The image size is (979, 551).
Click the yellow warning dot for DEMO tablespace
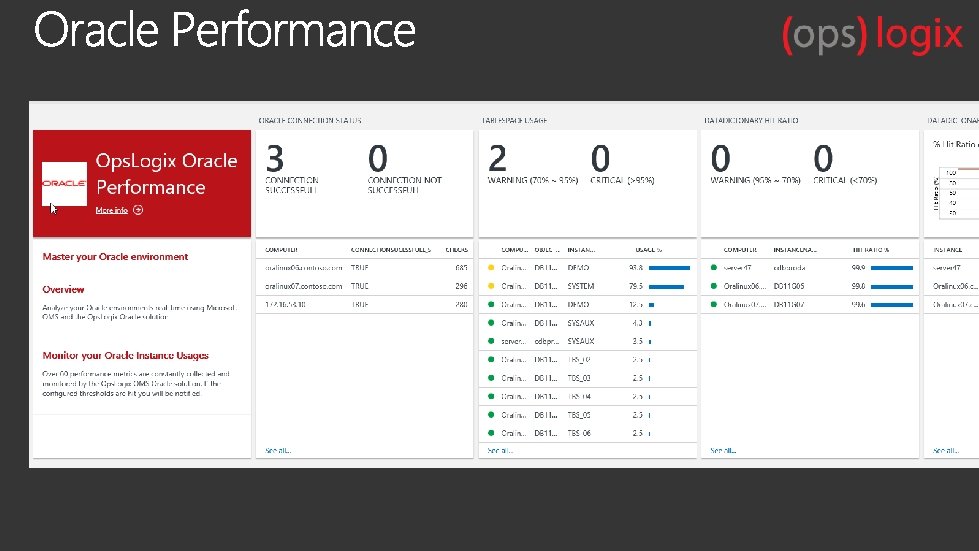pos(491,268)
